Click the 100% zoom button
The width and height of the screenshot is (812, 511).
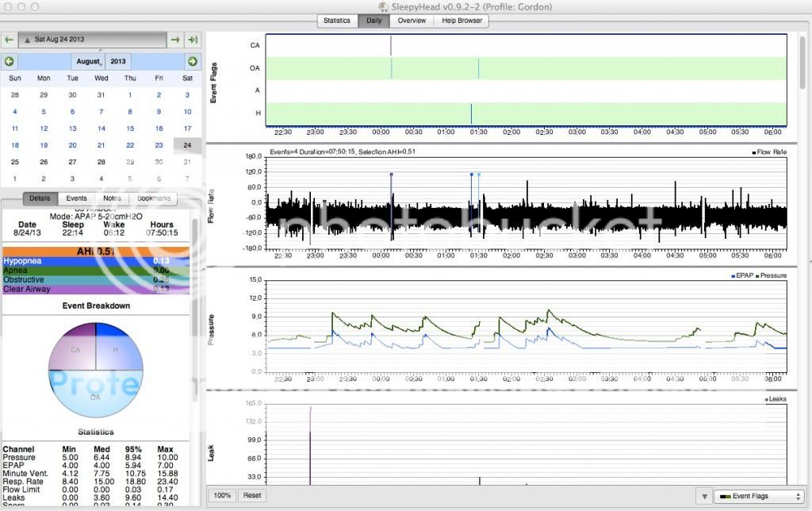pos(222,495)
